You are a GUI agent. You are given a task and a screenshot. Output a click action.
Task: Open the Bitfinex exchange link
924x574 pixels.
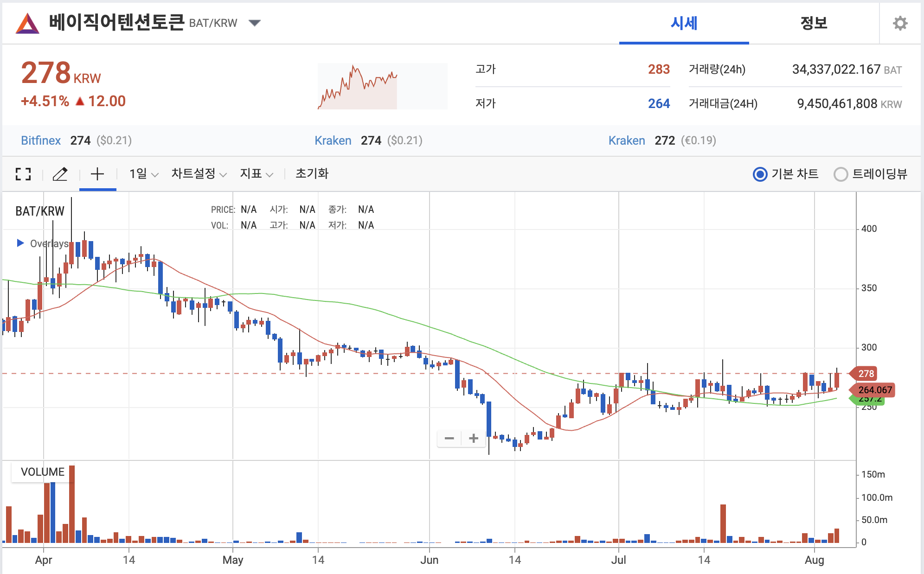click(x=41, y=140)
